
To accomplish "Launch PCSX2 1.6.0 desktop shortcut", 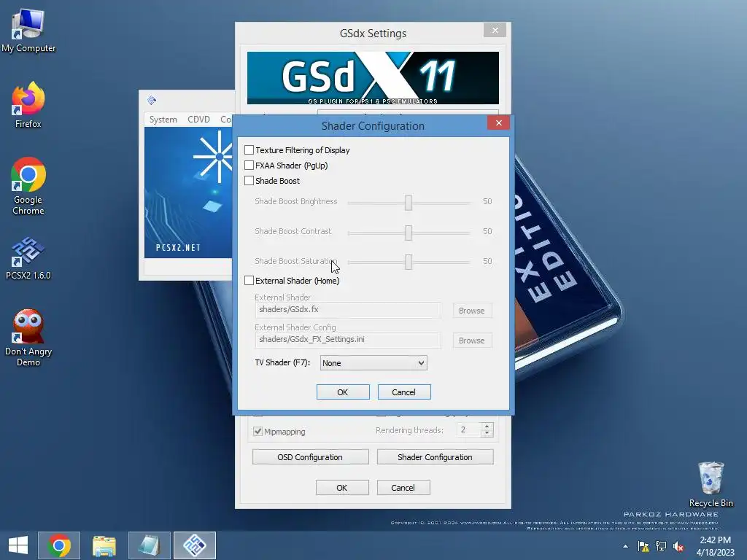I will tap(28, 258).
